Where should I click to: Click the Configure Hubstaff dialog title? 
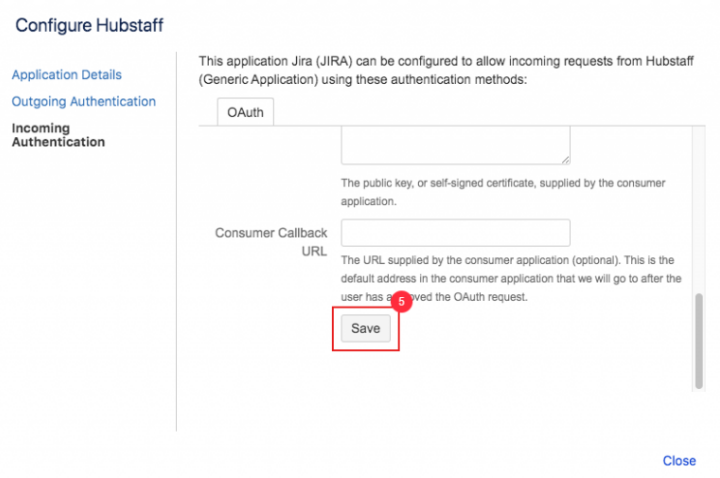tap(89, 23)
